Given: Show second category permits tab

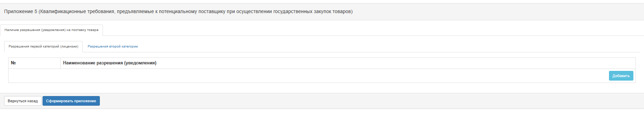Looking at the screenshot, I should [x=113, y=46].
